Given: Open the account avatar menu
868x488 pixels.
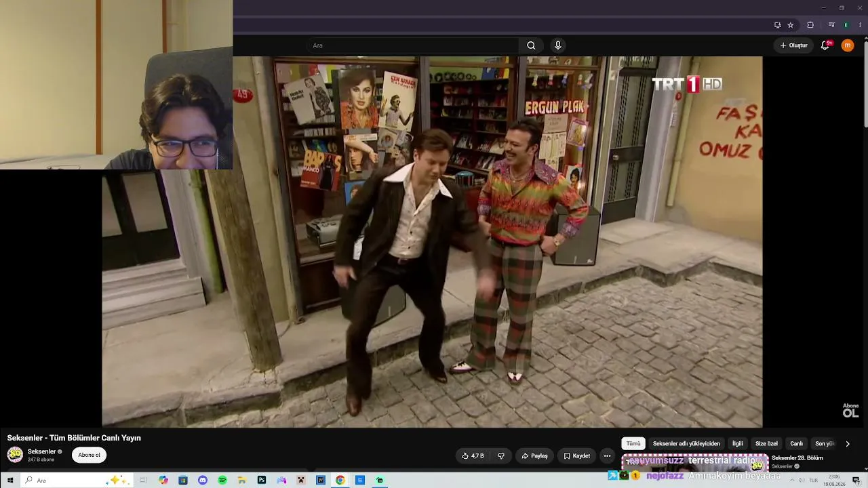Looking at the screenshot, I should click(848, 45).
